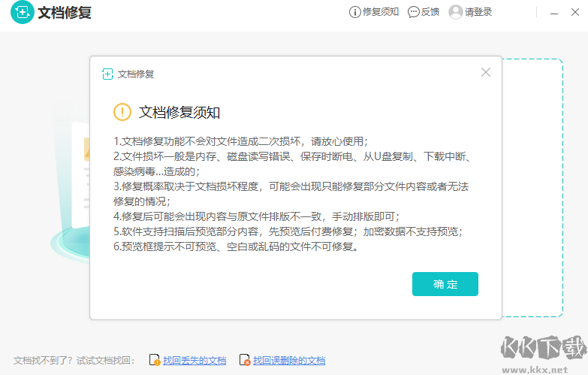The image size is (588, 375).
Task: Click the speech bubble feedback icon
Action: 414,12
